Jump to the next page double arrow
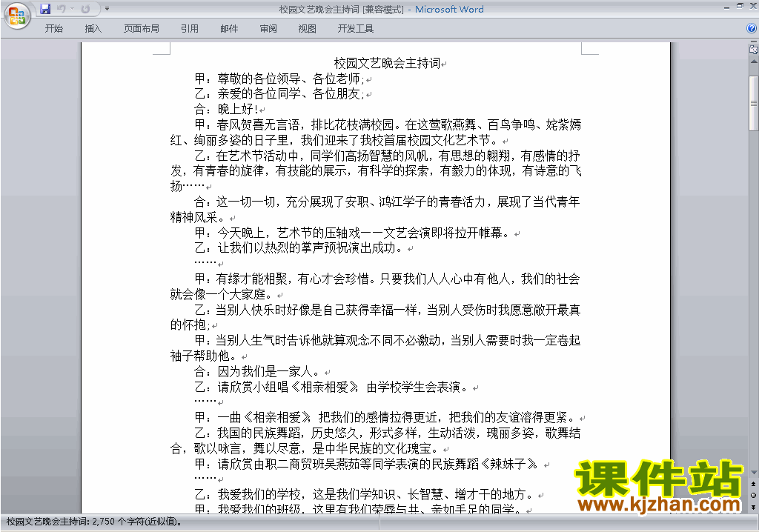 (753, 507)
